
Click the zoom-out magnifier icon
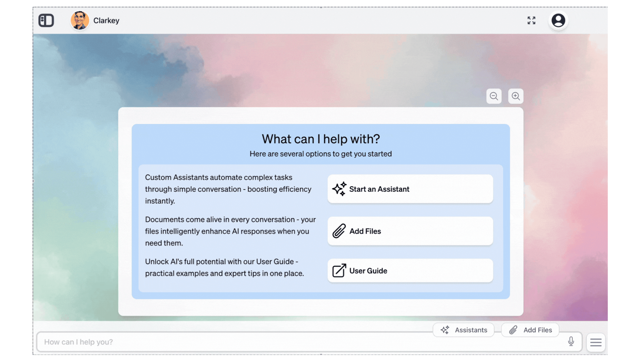(494, 96)
